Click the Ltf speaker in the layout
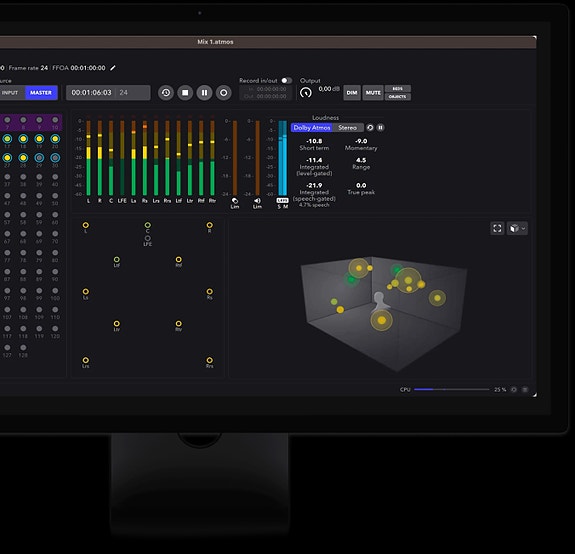This screenshot has height=554, width=575. pyautogui.click(x=117, y=260)
